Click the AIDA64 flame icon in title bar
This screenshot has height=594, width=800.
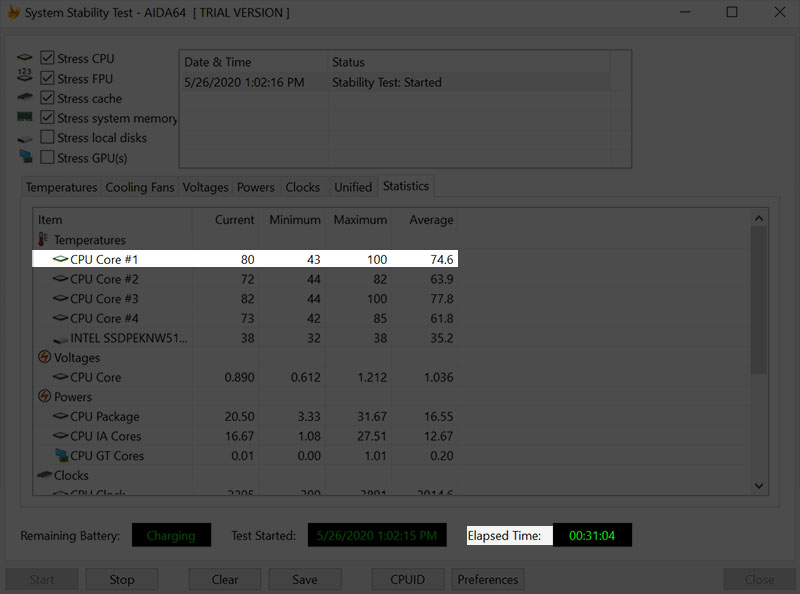(x=13, y=12)
